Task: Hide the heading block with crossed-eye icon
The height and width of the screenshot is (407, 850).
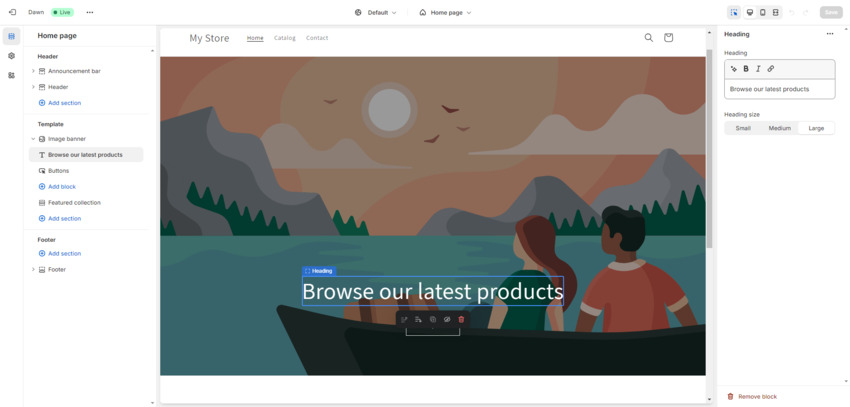Action: click(447, 320)
